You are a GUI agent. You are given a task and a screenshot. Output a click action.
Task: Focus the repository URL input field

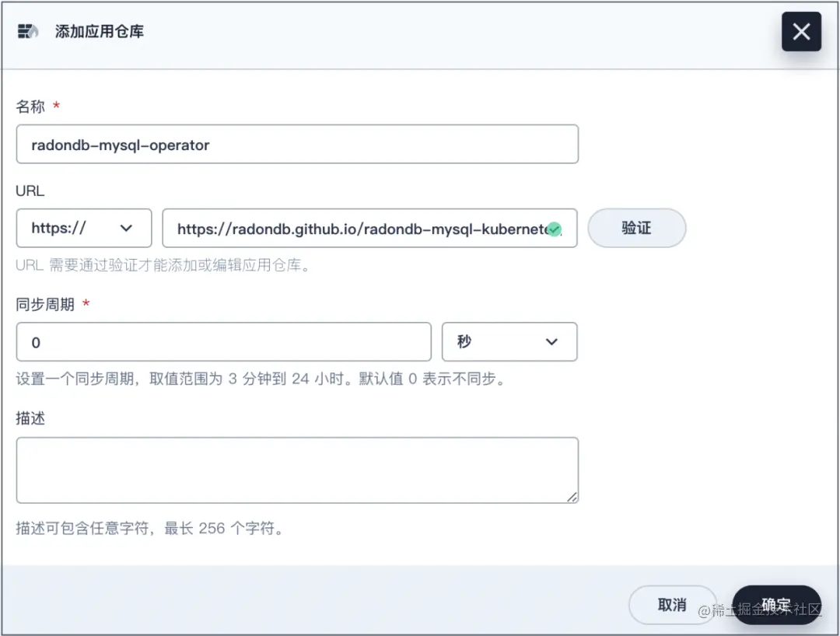tap(369, 228)
